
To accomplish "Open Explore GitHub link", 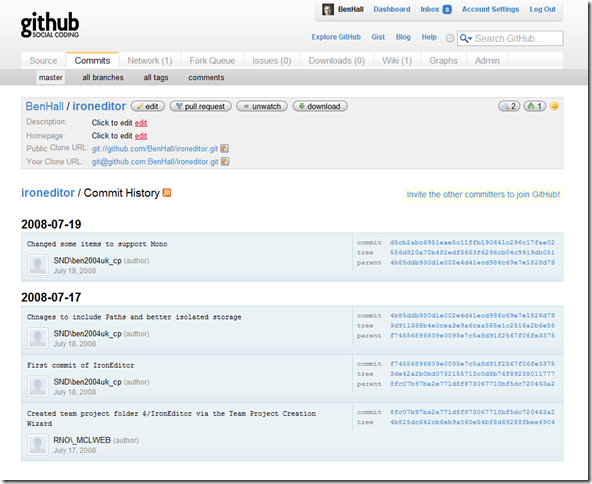I will [336, 37].
